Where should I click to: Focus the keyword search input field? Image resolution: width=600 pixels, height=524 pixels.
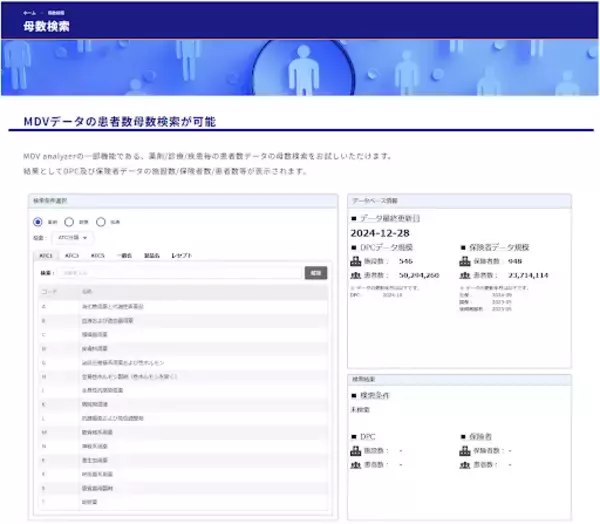tap(180, 273)
